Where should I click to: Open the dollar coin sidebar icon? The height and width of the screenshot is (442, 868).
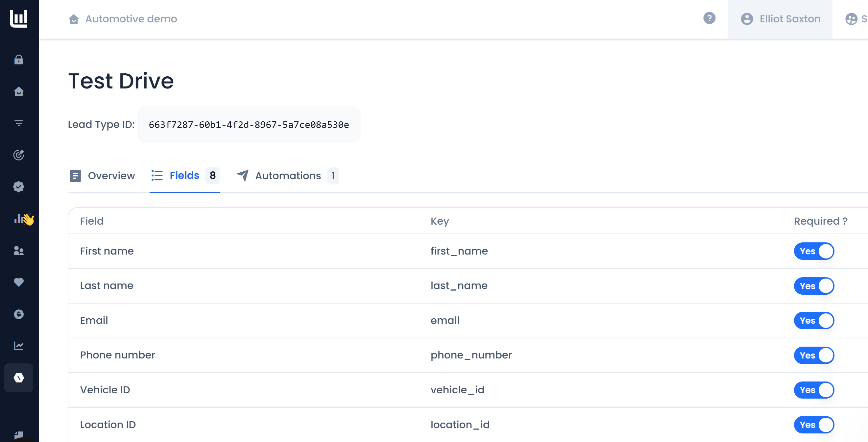19,314
